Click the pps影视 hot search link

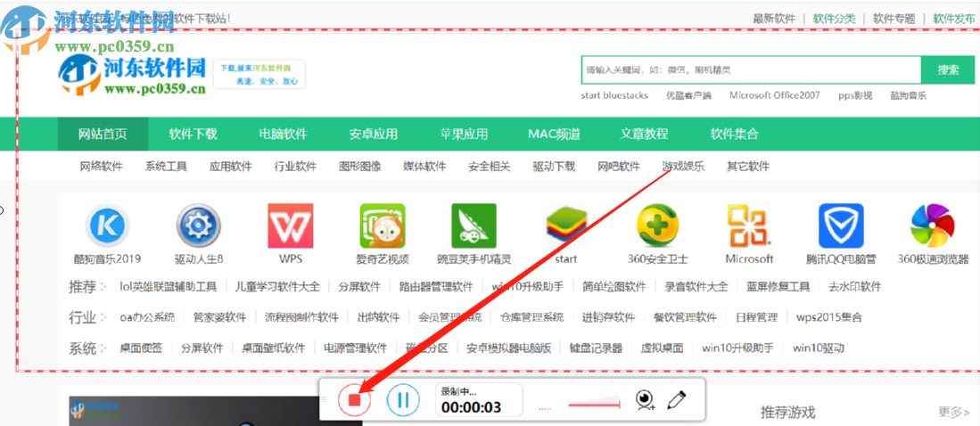tap(855, 95)
